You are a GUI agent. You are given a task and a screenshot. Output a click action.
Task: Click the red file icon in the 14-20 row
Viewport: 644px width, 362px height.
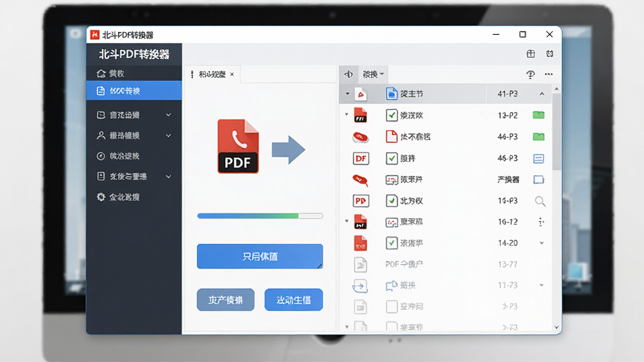click(x=360, y=243)
